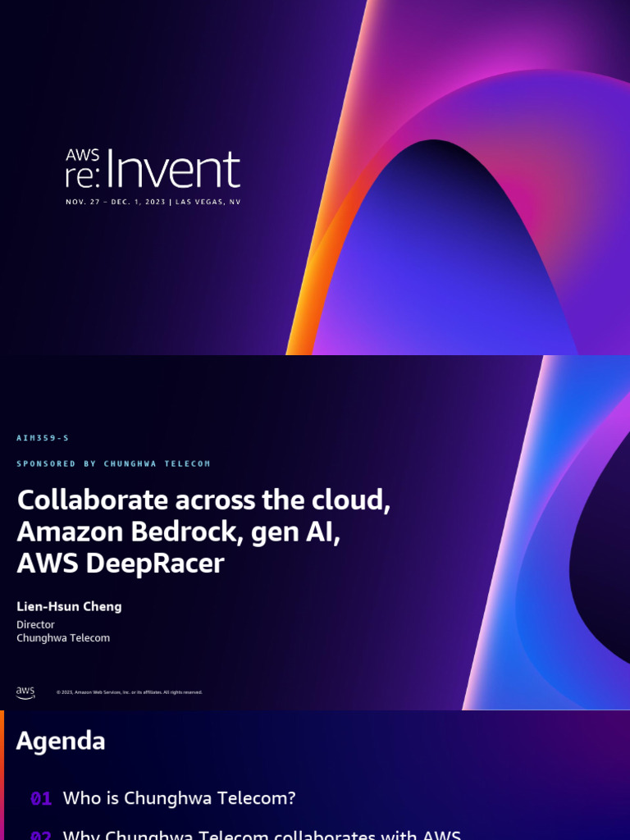Click agenda item 'Who is Chunghwa Telecom?'

pos(179,798)
